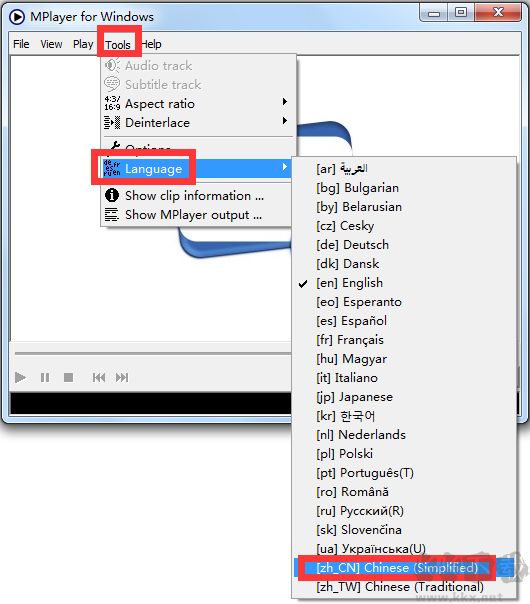Select [dk] Dansk language

[404, 264]
